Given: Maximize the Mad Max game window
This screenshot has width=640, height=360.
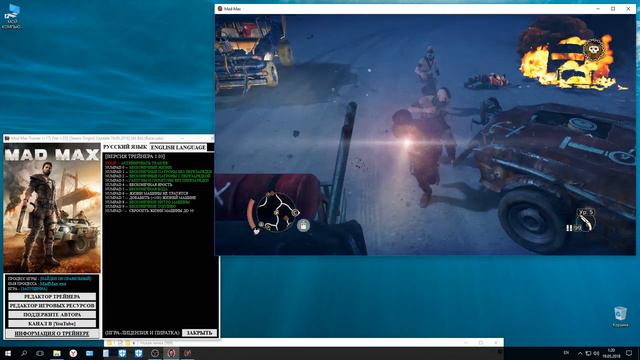Looking at the screenshot, I should pos(613,9).
